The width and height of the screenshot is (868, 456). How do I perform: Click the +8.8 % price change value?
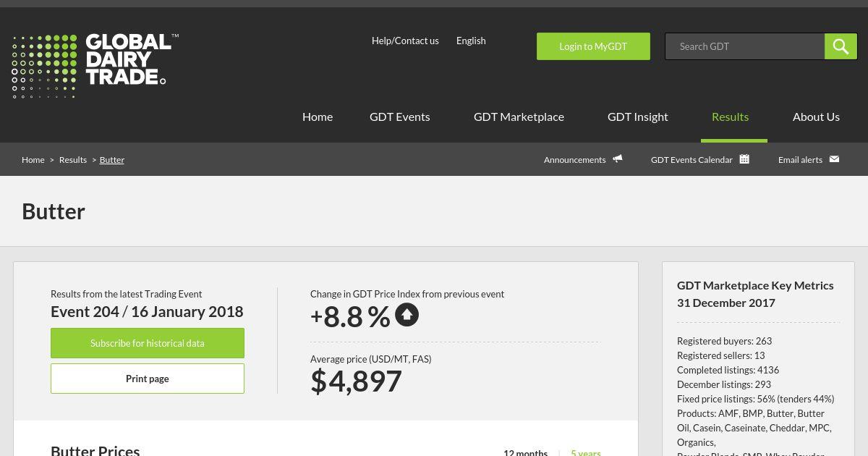pyautogui.click(x=350, y=316)
